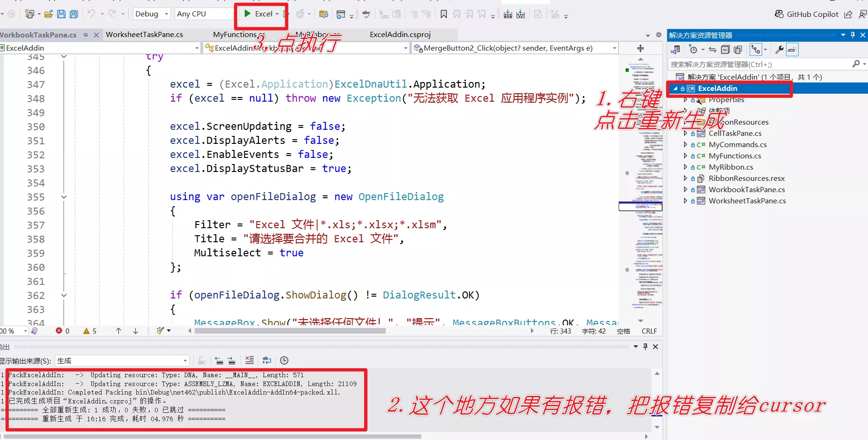Screen dimensions: 868x440
Task: Pin the Solution Explorer panel
Action: (x=853, y=35)
